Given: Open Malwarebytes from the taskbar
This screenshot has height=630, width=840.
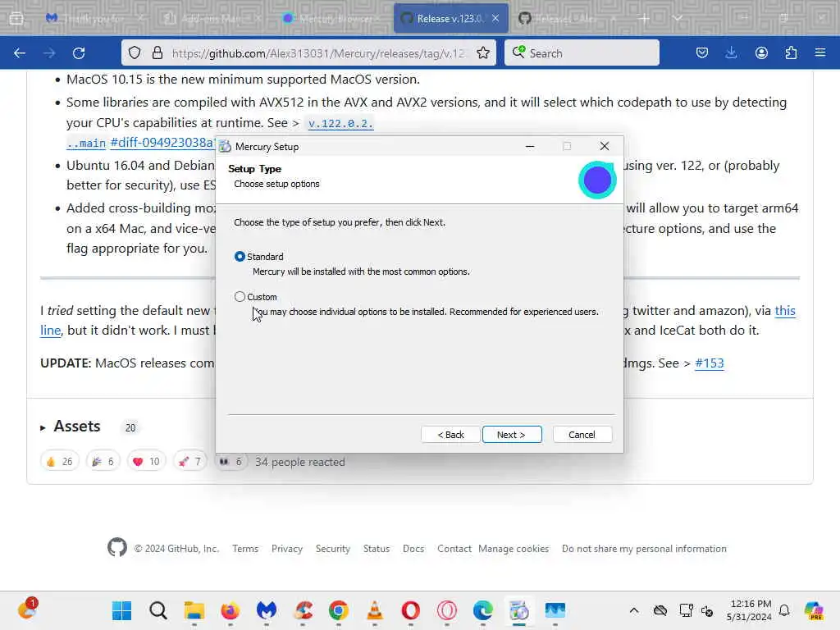Looking at the screenshot, I should (267, 610).
